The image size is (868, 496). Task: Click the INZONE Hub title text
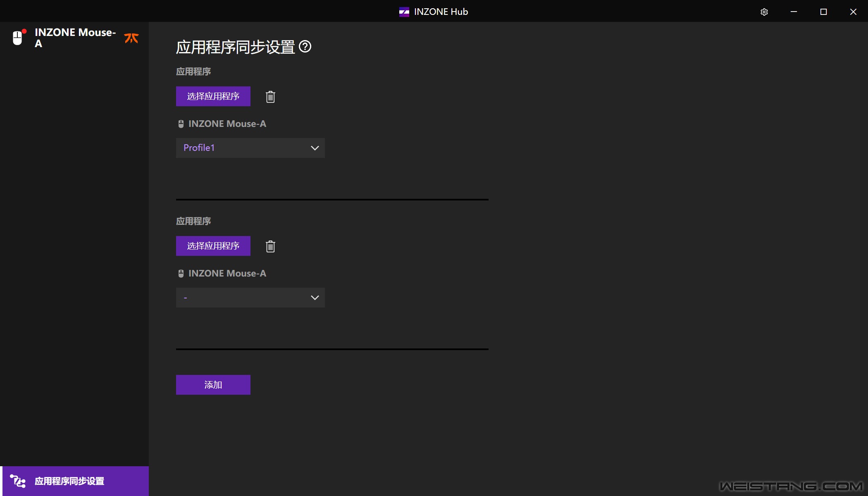pyautogui.click(x=441, y=12)
